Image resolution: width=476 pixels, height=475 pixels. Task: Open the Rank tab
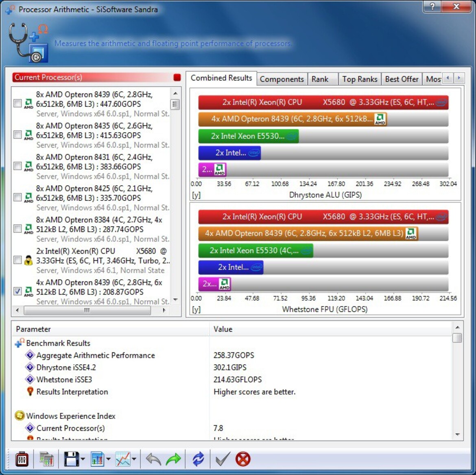(323, 79)
